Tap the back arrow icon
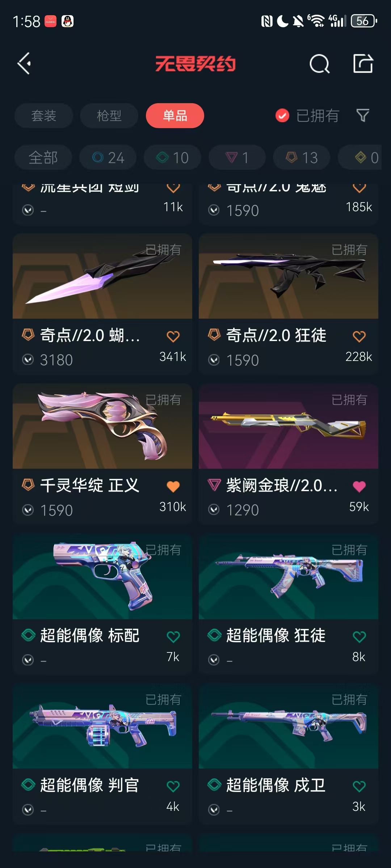Viewport: 391px width, 868px height. click(x=24, y=64)
